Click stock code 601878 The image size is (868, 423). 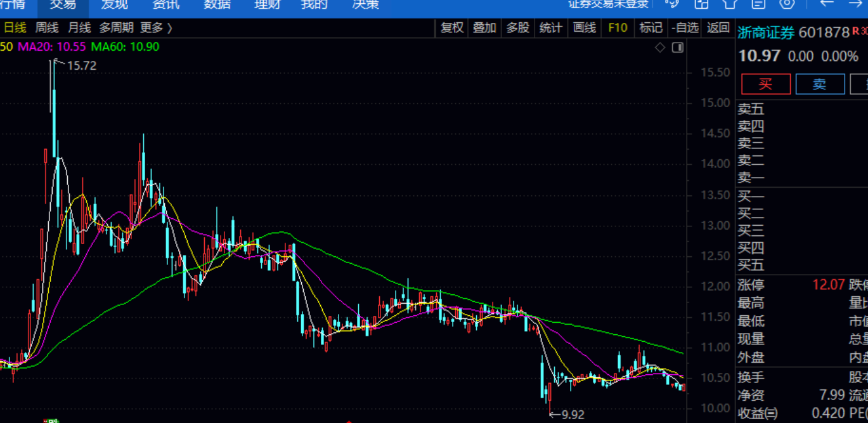pos(824,33)
